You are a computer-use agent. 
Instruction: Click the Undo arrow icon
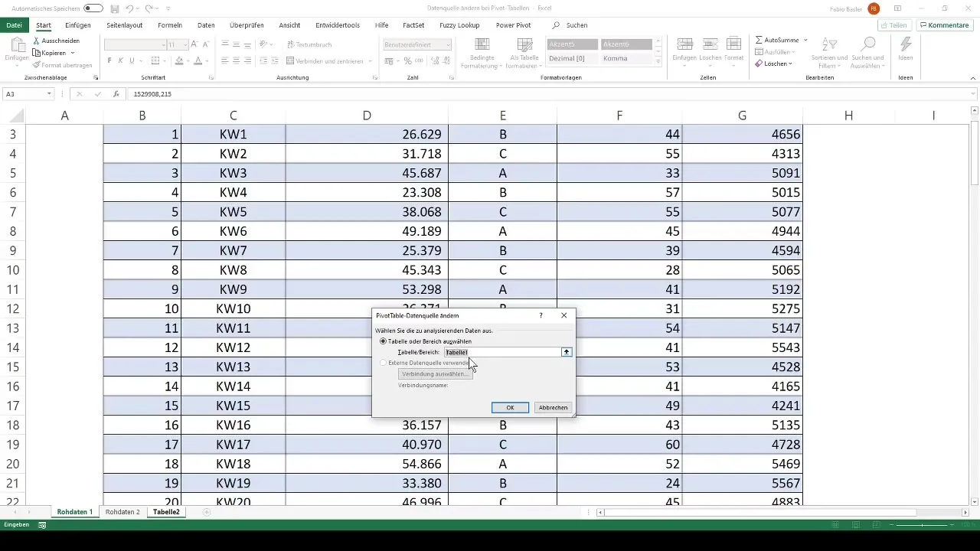point(130,8)
